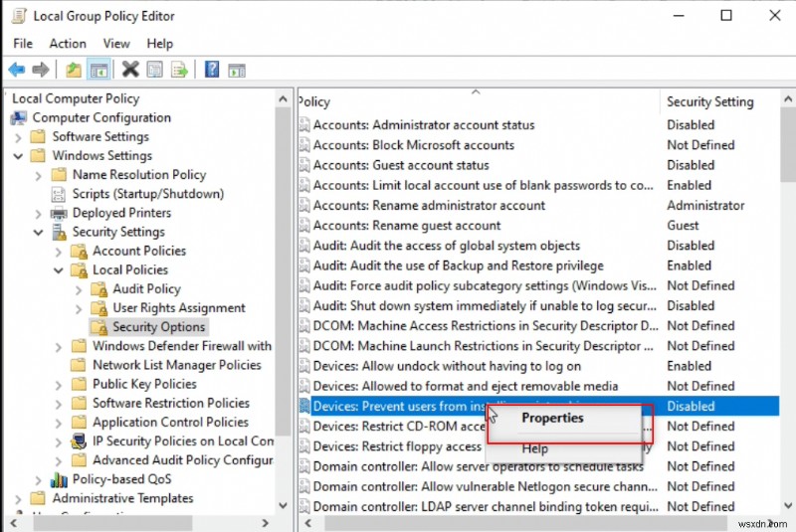This screenshot has height=532, width=796.
Task: Go up one level with folder icon
Action: tap(74, 70)
